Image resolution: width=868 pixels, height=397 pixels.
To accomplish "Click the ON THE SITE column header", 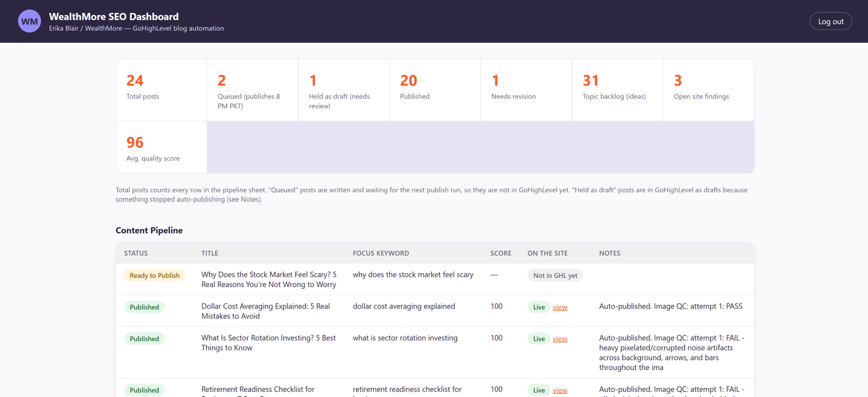I will pyautogui.click(x=547, y=253).
